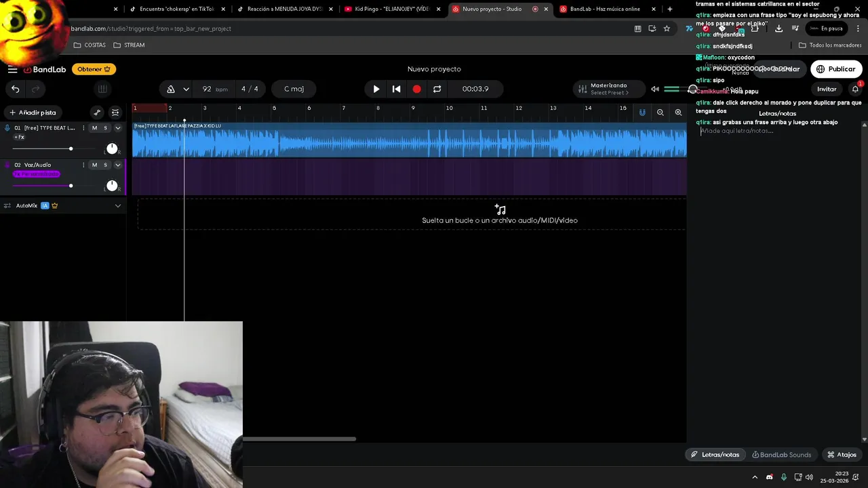The image size is (868, 488).
Task: Open the Letras/notas tab at bottom
Action: [715, 455]
